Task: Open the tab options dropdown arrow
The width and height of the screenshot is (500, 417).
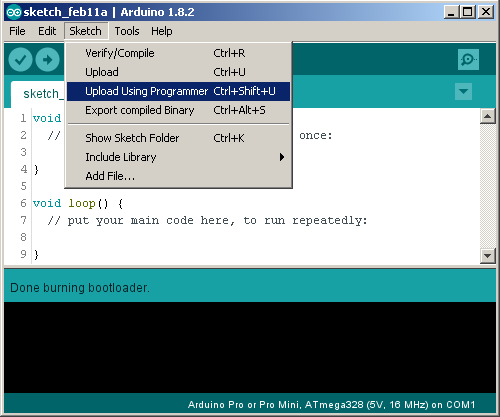Action: (463, 91)
